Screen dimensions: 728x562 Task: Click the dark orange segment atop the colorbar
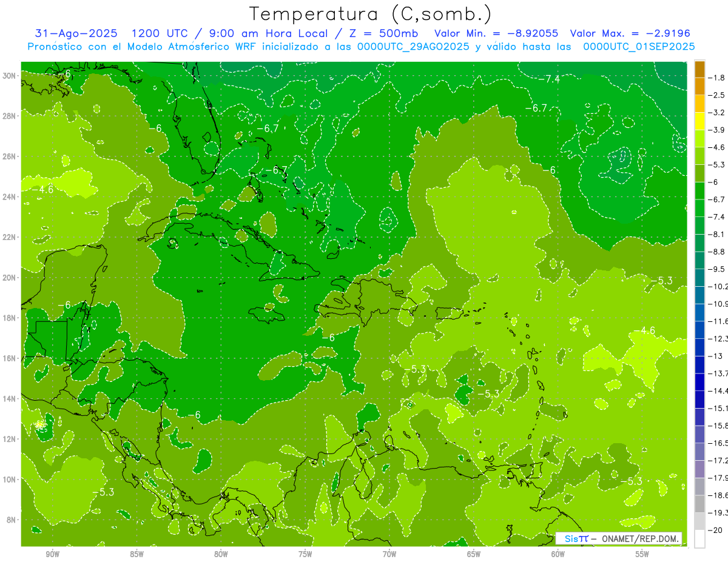(x=699, y=69)
